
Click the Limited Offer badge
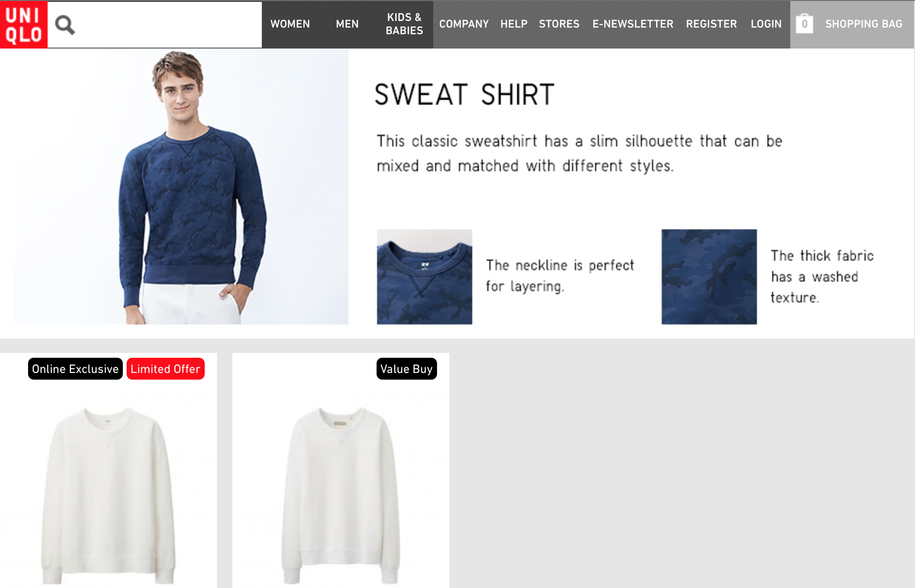coord(166,369)
